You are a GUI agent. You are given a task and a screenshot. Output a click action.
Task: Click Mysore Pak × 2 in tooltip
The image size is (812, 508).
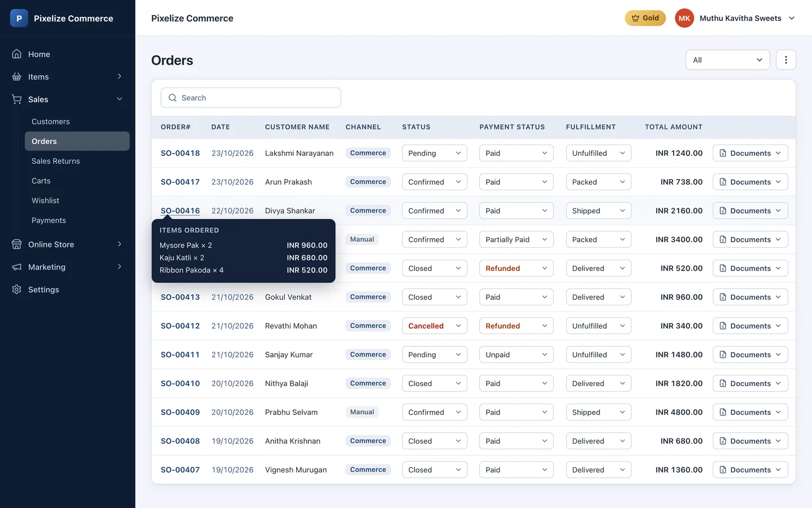tap(186, 245)
